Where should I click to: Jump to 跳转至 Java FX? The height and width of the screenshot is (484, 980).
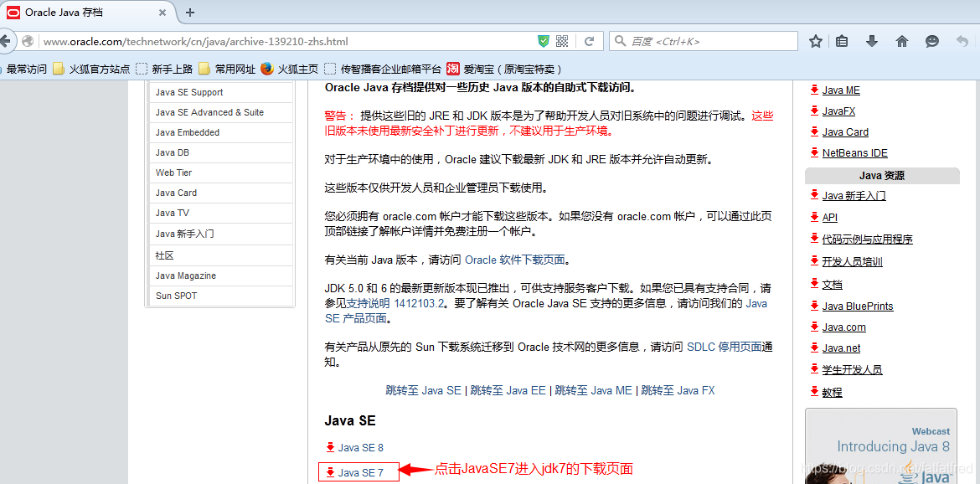coord(678,391)
